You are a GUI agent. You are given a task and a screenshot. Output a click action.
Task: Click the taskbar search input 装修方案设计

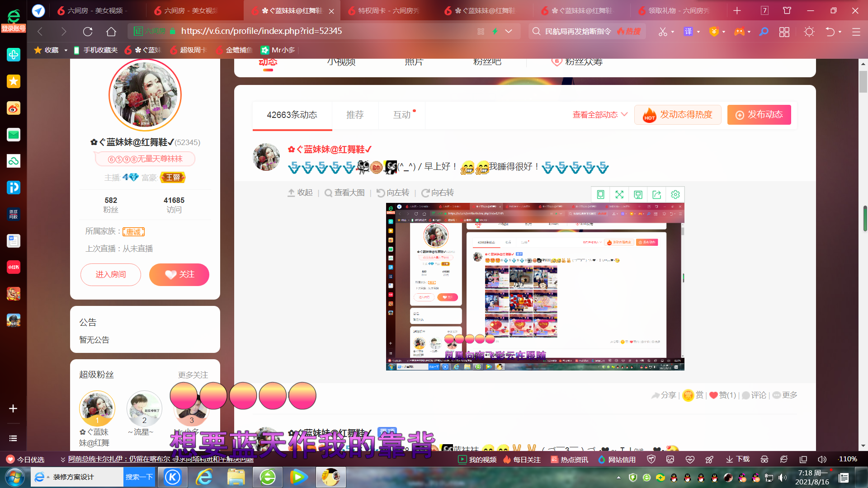(77, 477)
